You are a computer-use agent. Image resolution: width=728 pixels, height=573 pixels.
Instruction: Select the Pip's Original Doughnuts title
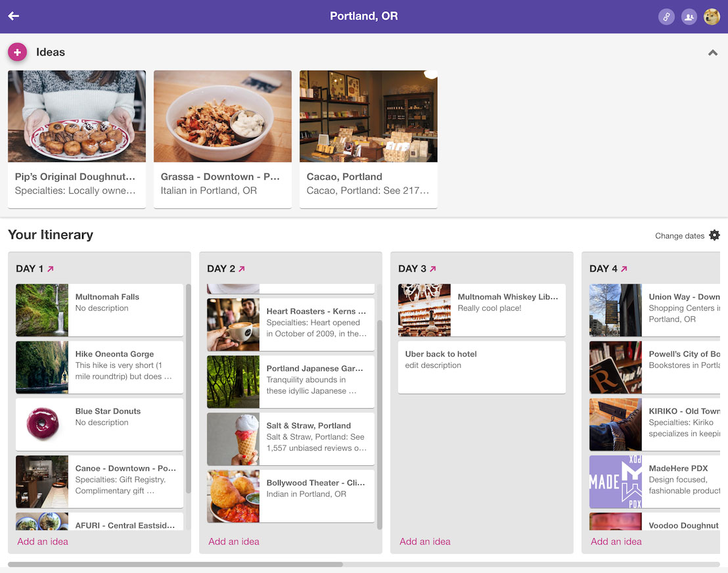click(75, 177)
